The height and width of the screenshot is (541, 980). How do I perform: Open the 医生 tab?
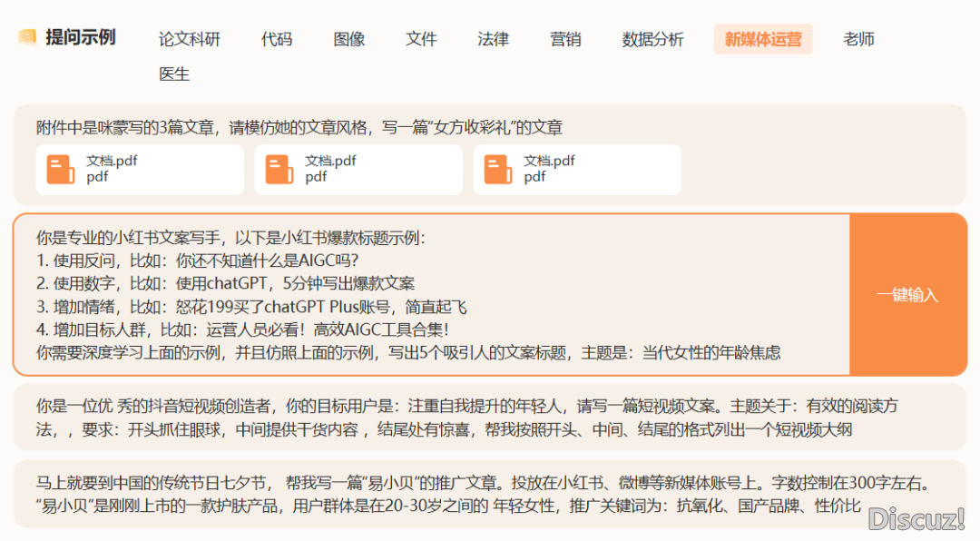(x=174, y=74)
